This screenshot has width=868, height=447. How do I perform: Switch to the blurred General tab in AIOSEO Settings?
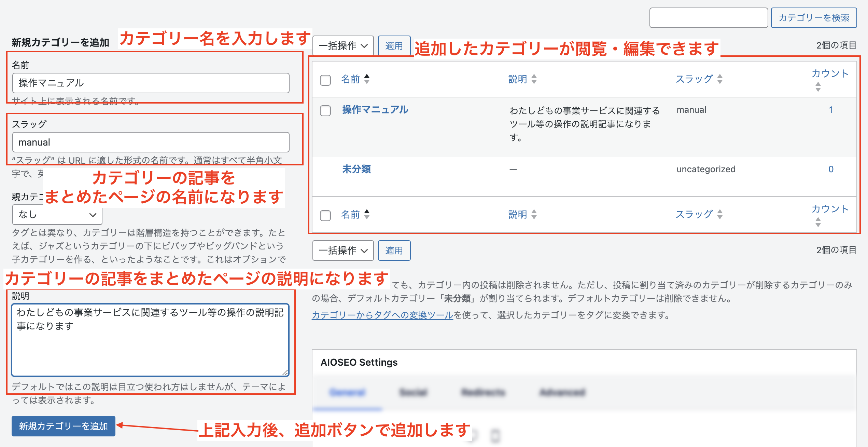(x=347, y=392)
